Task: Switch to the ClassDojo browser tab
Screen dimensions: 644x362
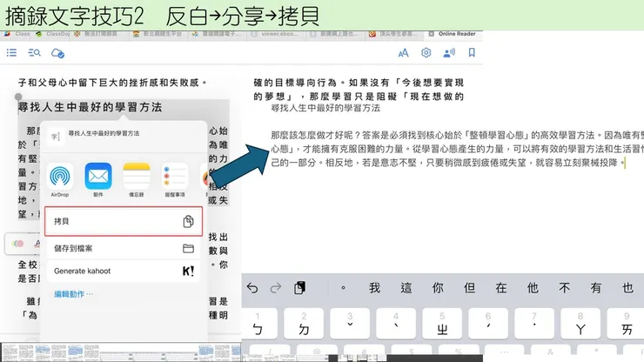Action: pyautogui.click(x=52, y=34)
